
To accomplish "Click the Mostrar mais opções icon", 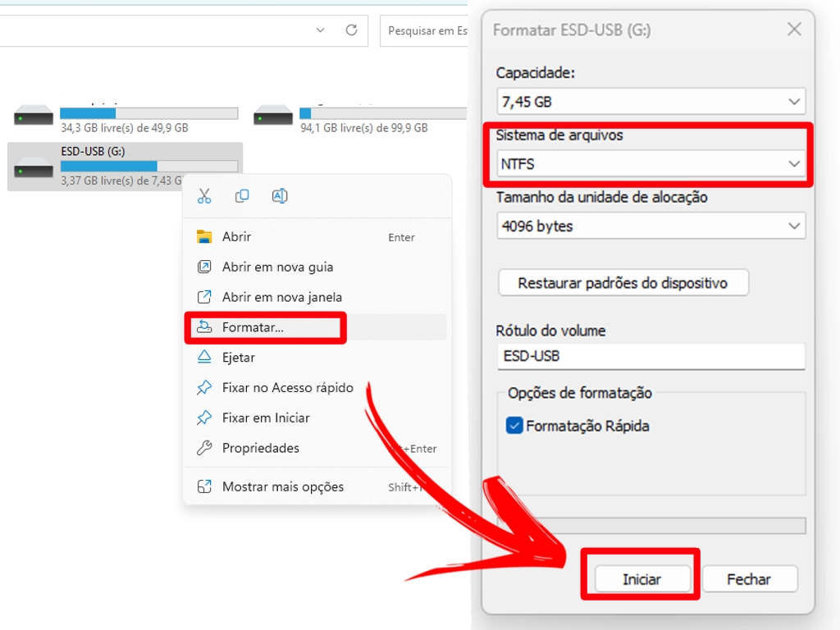I will tap(206, 486).
